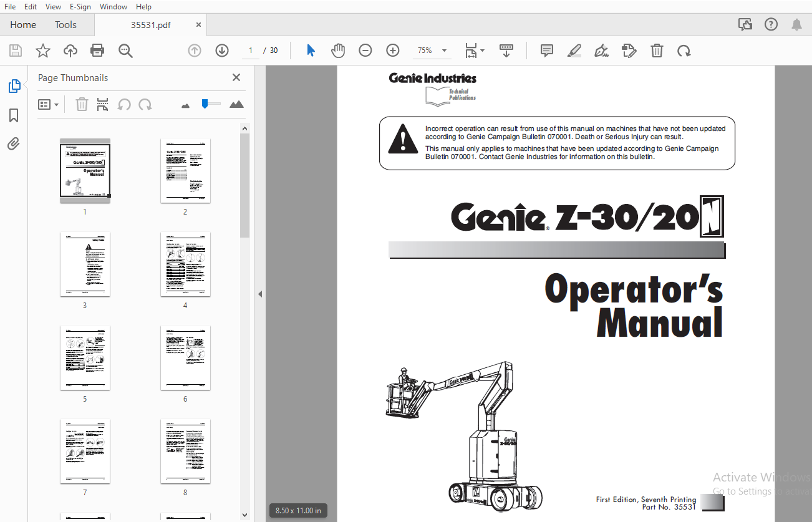Bookmark the file with the star icon
Image resolution: width=812 pixels, height=522 pixels.
43,51
